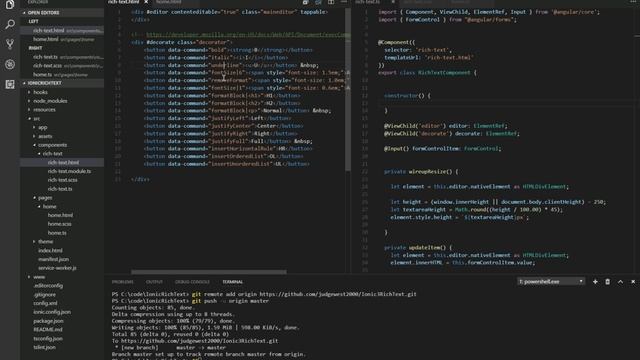The height and width of the screenshot is (360, 640).
Task: Switch to the Output panel tab
Action: pyautogui.click(x=154, y=282)
